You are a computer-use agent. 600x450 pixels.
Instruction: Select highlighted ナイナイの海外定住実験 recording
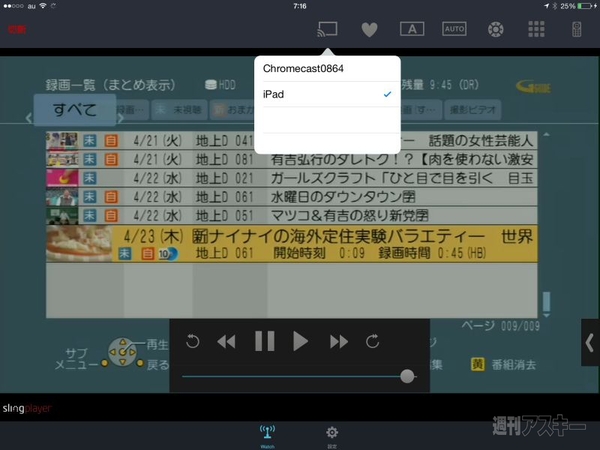coord(292,244)
